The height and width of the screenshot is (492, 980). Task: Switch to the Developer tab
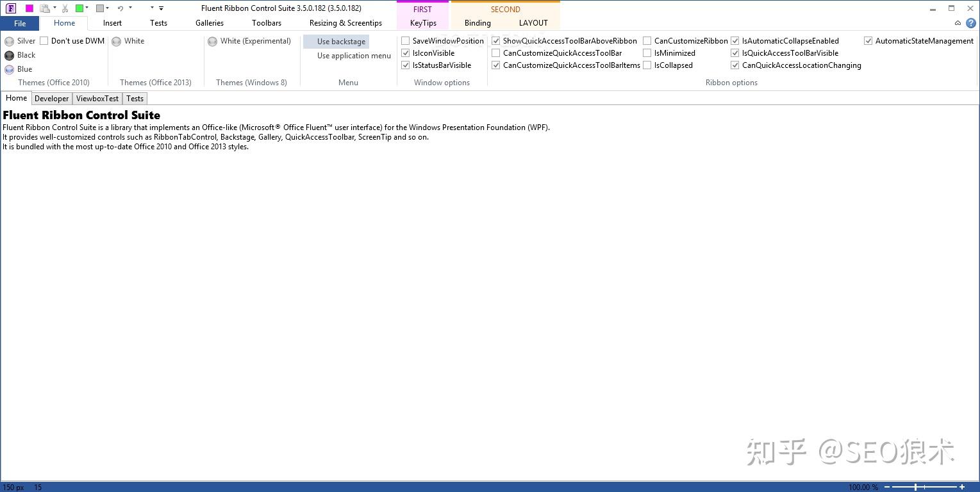[51, 98]
